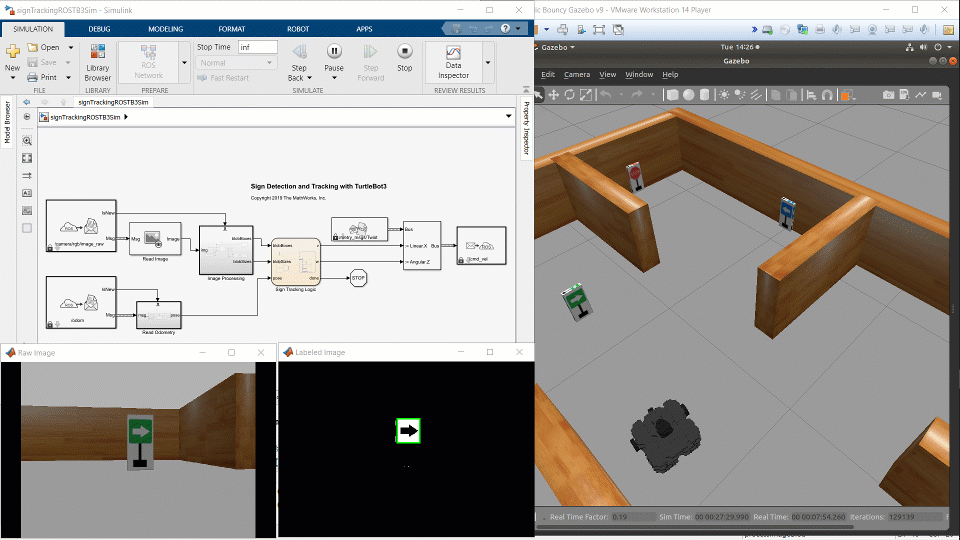The height and width of the screenshot is (540, 960).
Task: Stop the Simulink simulation
Action: [x=404, y=52]
